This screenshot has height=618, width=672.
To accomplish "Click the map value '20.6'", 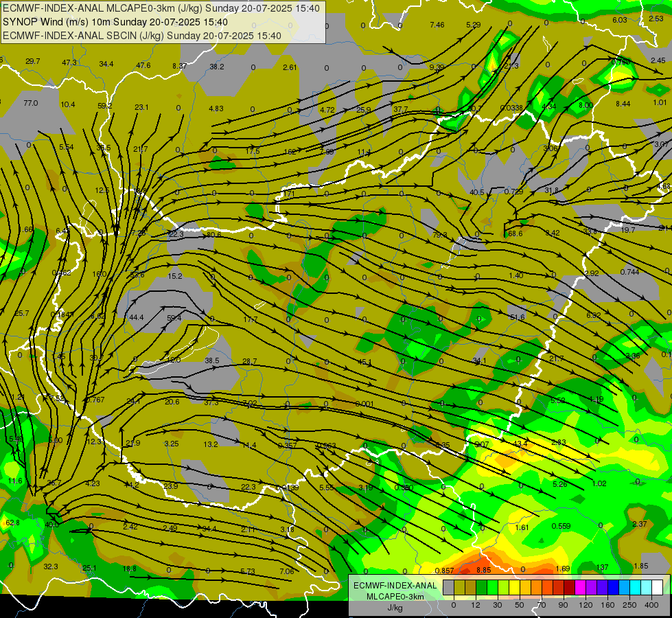I will (172, 402).
